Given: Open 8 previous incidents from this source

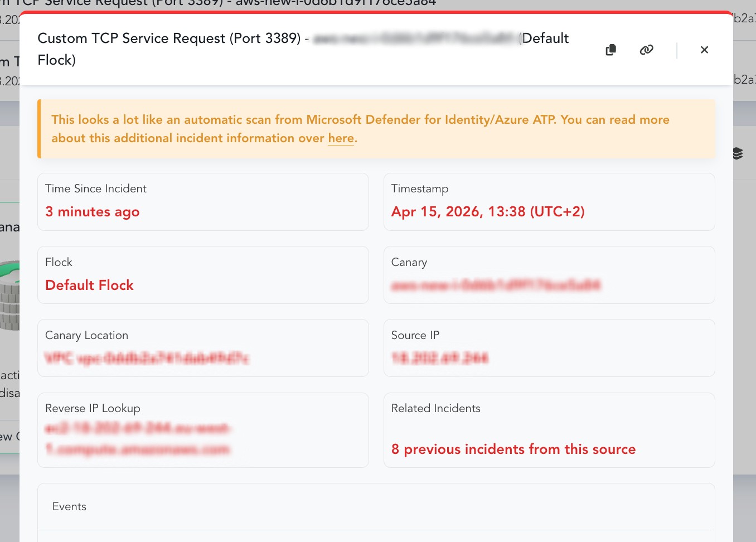Looking at the screenshot, I should pos(513,449).
